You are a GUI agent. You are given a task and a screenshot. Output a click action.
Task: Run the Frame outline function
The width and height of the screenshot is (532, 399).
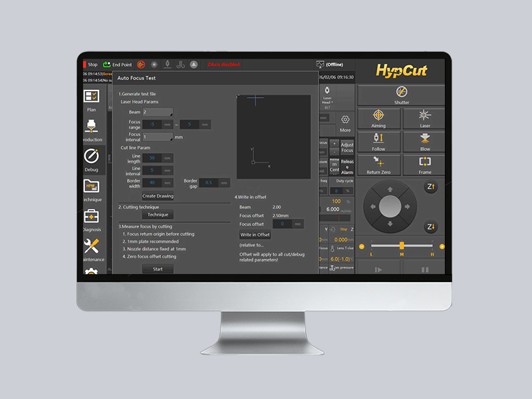point(425,164)
